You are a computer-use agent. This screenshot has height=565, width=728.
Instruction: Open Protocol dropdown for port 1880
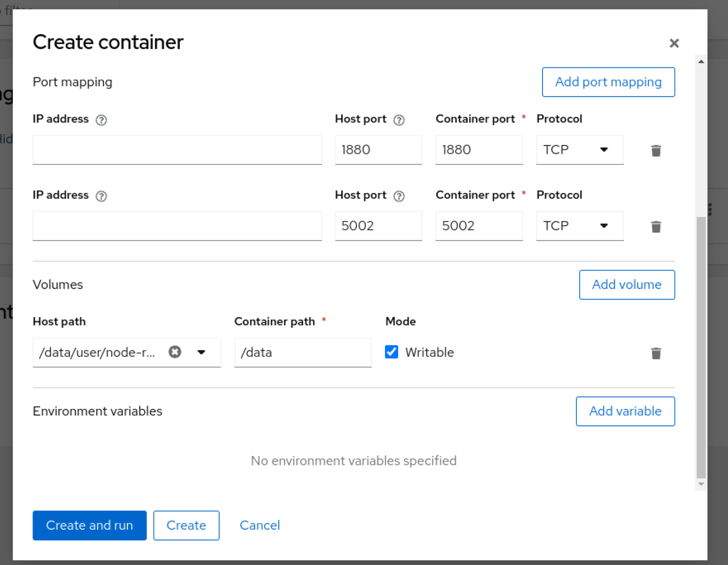pos(579,150)
